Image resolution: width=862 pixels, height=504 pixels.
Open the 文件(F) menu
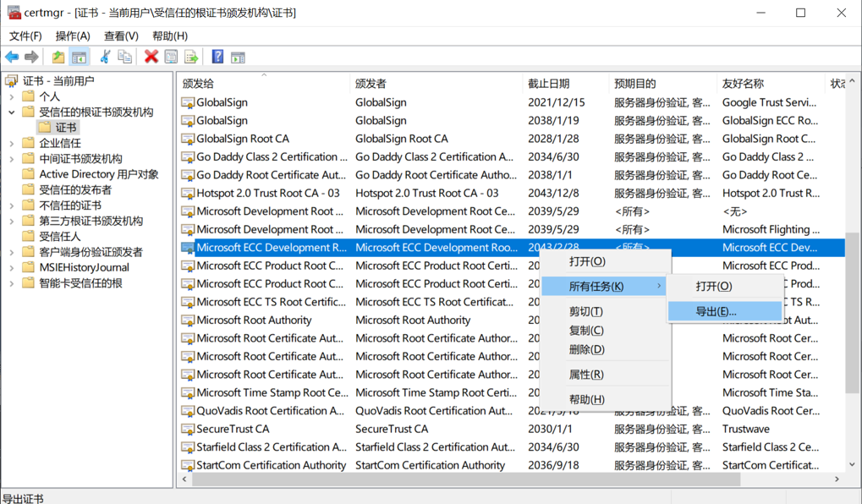pos(25,36)
